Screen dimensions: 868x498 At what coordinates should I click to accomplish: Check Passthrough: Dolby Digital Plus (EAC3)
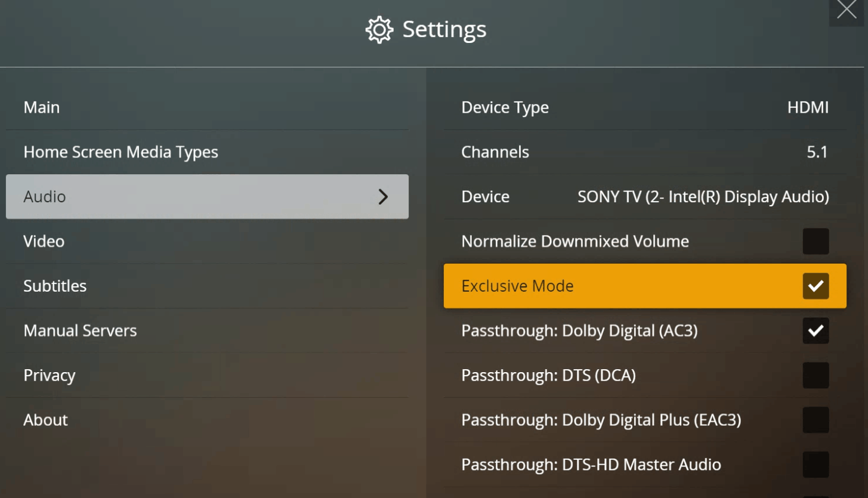[816, 420]
